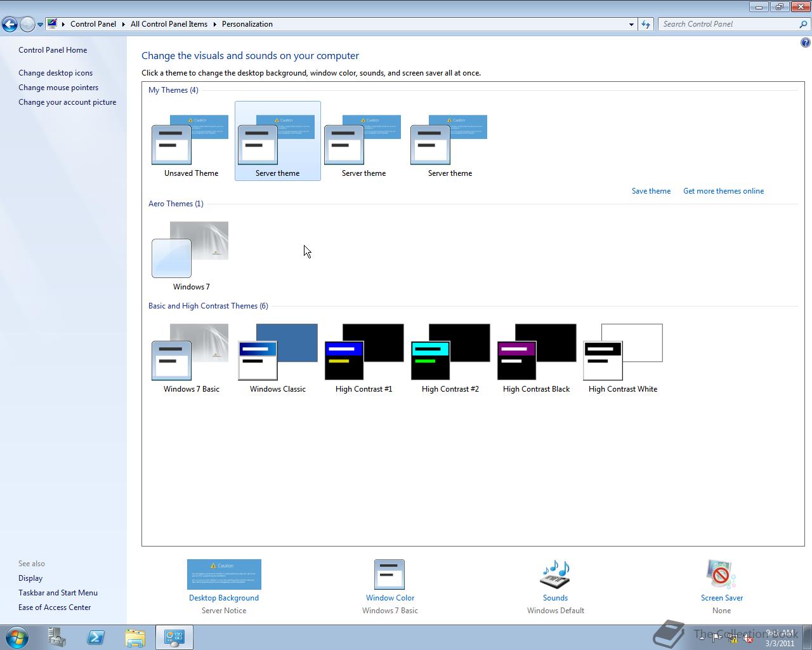
Task: Open the Windows Start menu
Action: point(17,637)
